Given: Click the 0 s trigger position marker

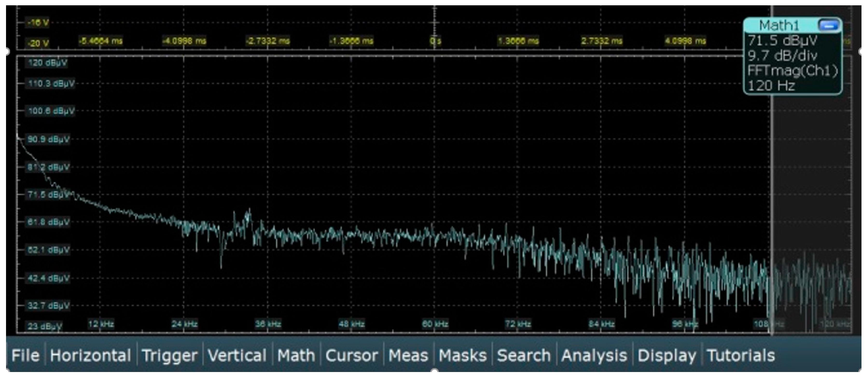Looking at the screenshot, I should [435, 41].
